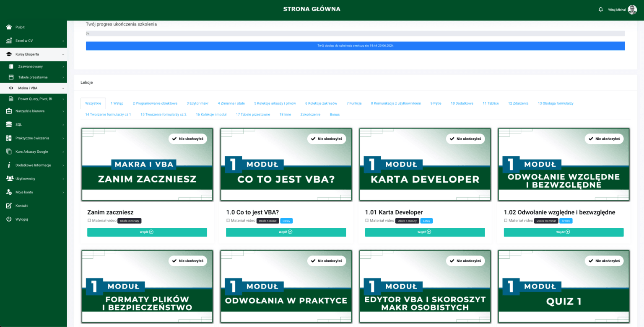This screenshot has height=327, width=644.
Task: Click the Pulpit home icon
Action: point(9,27)
